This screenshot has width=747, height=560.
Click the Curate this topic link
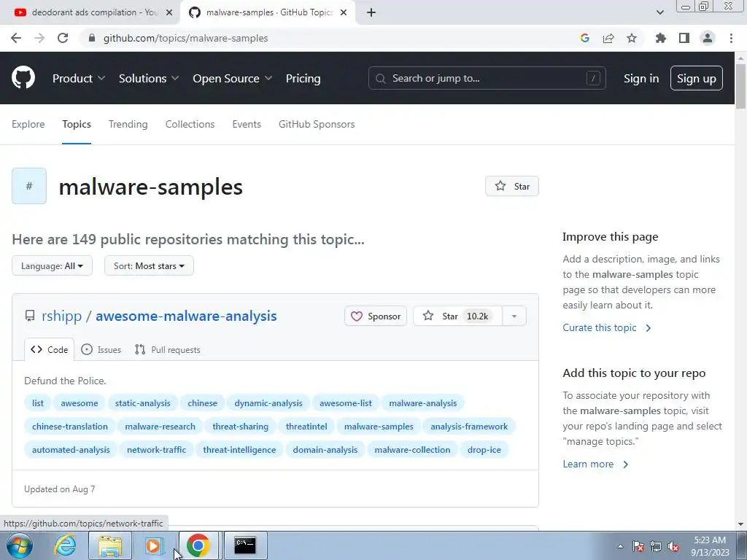pos(606,327)
